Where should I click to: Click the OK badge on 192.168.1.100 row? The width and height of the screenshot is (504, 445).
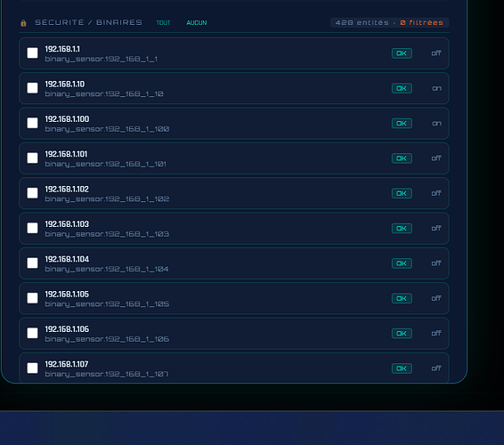(402, 124)
